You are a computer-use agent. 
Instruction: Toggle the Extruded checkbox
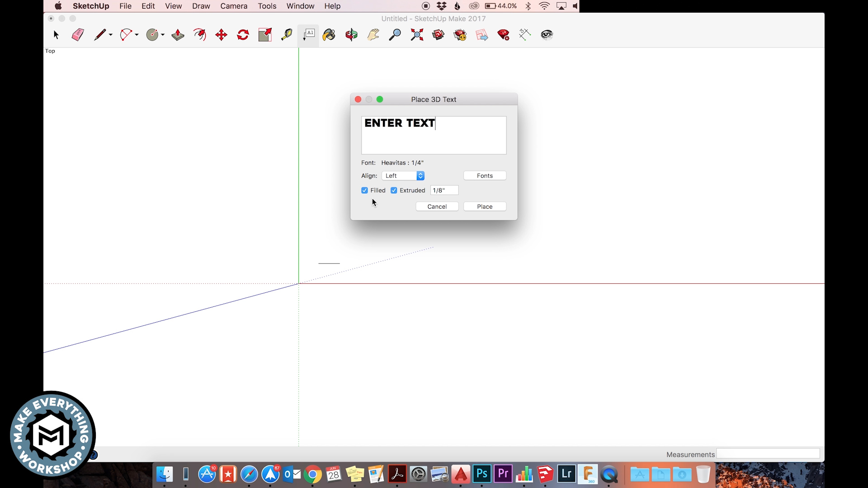click(x=394, y=190)
